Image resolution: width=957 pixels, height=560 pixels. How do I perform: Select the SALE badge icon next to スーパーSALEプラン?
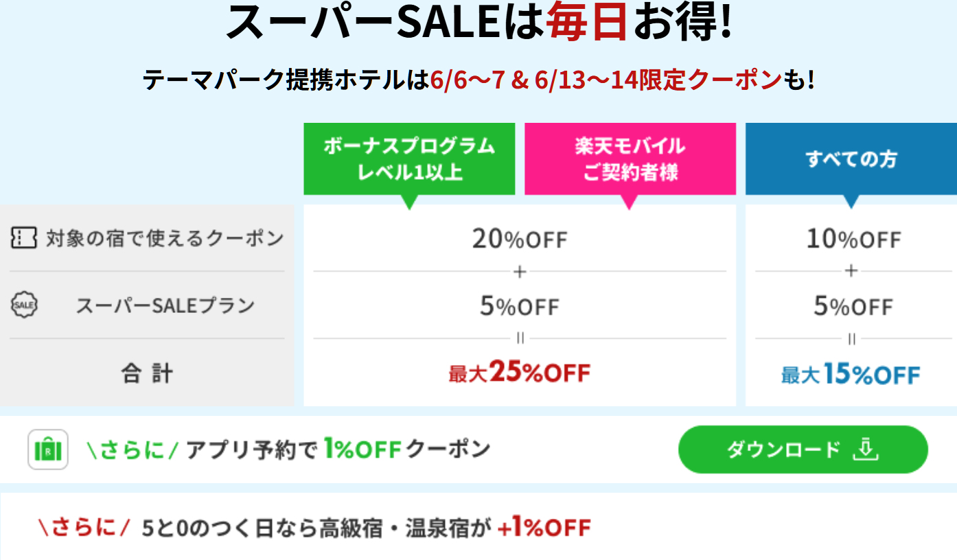[x=23, y=304]
